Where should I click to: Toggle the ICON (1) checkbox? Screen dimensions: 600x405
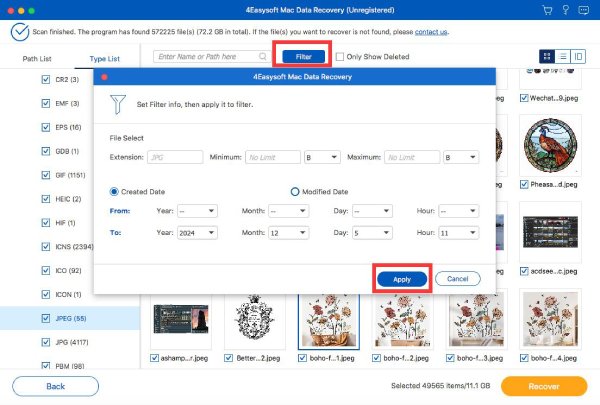click(46, 294)
